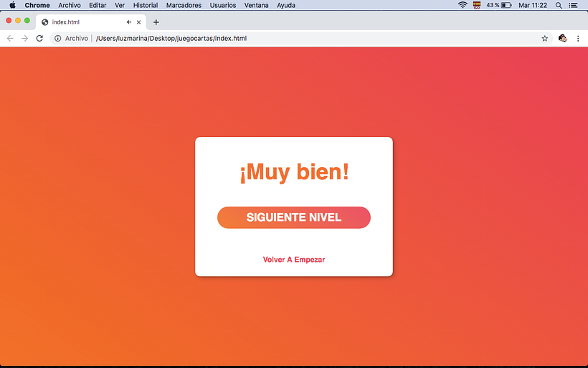Screen dimensions: 588x368
Task: Open the Chrome profile avatar
Action: [x=563, y=38]
